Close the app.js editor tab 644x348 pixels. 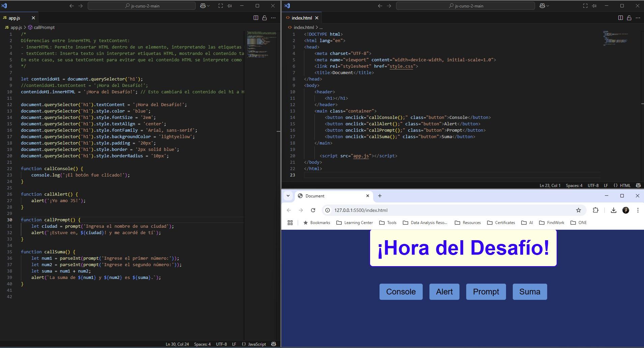click(x=33, y=18)
